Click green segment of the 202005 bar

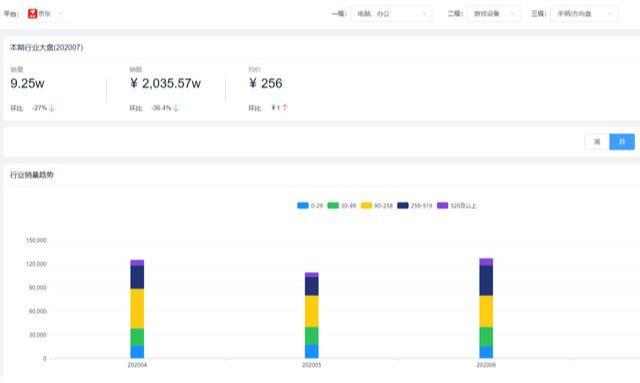tap(311, 336)
